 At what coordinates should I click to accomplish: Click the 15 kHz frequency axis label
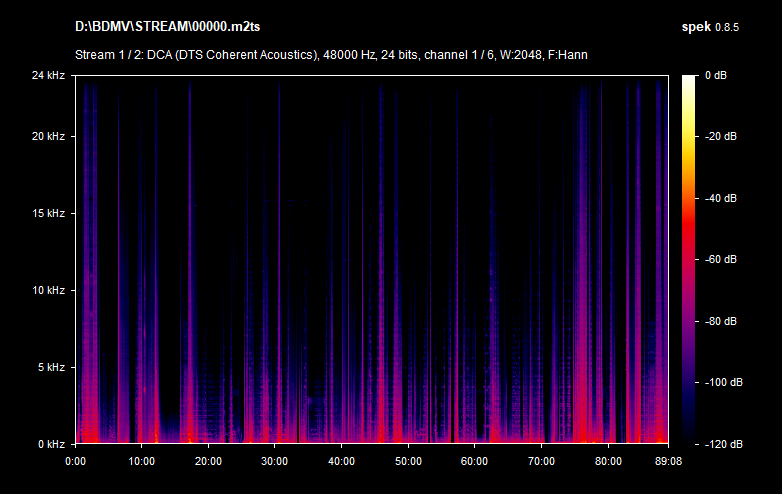[48, 213]
